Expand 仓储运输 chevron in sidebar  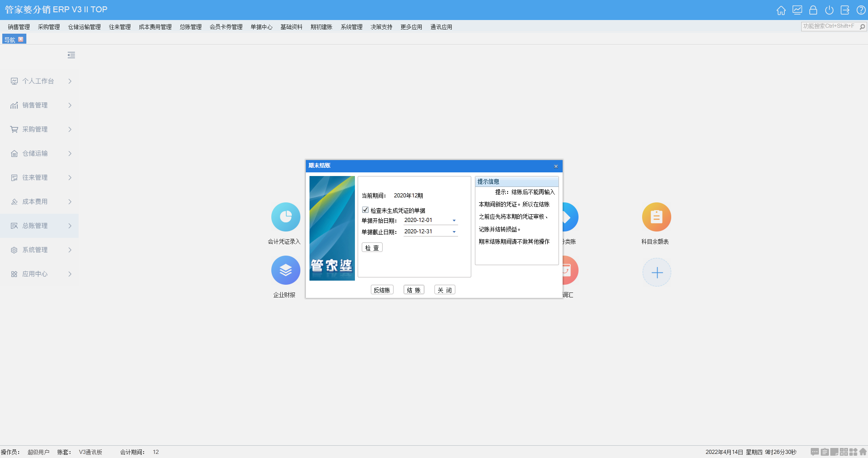click(70, 153)
